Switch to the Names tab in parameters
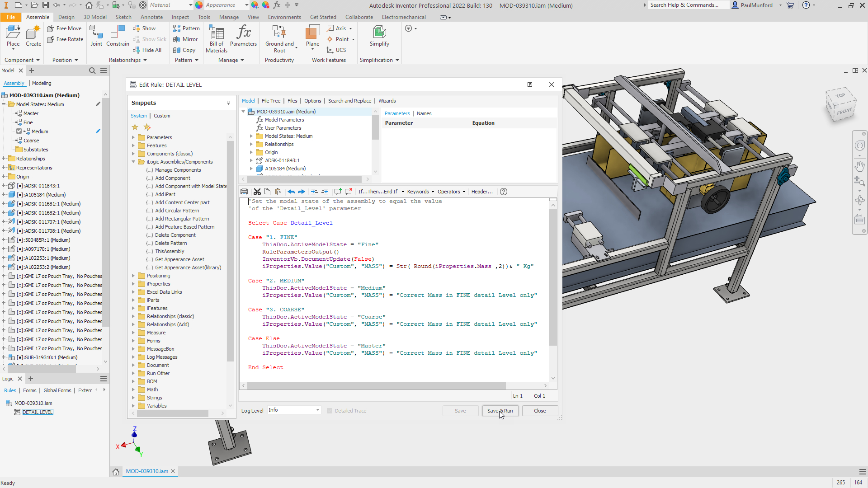Viewport: 868px width, 488px height. (x=424, y=113)
